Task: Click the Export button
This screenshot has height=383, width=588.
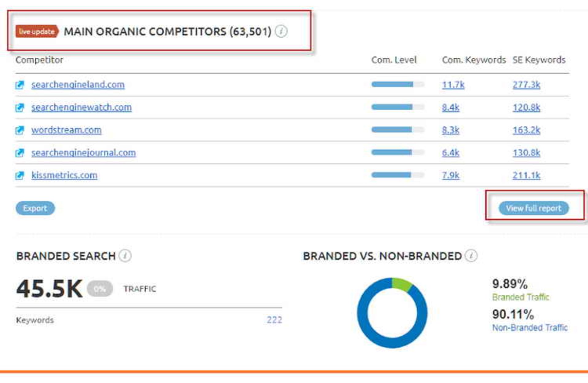Action: click(x=35, y=208)
